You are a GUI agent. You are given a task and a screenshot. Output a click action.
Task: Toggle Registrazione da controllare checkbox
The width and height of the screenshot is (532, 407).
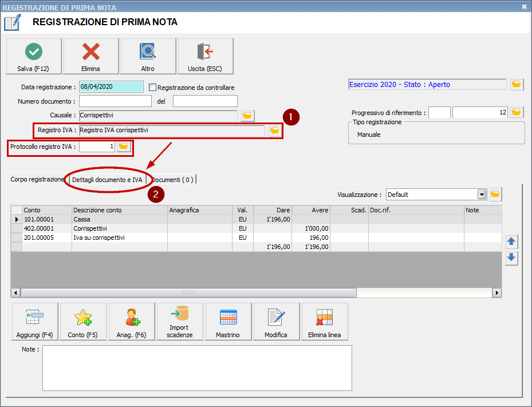153,88
